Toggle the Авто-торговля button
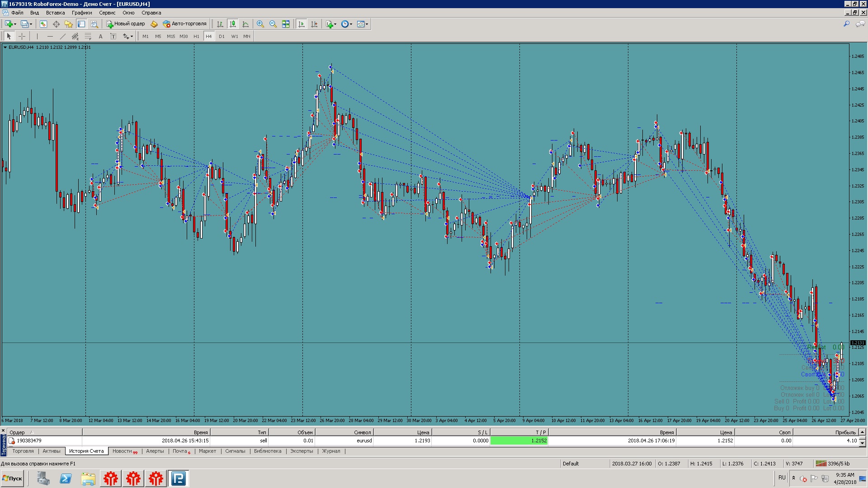The height and width of the screenshot is (488, 868). [x=184, y=24]
